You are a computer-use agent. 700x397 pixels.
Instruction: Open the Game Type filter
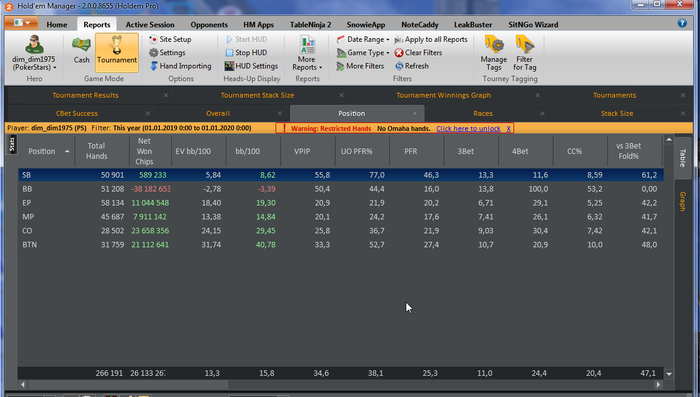362,53
